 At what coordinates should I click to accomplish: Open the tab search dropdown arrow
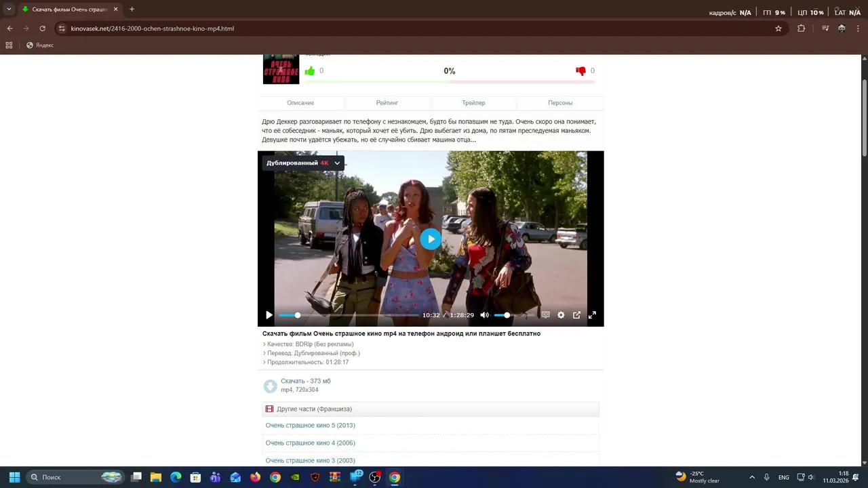pyautogui.click(x=9, y=9)
